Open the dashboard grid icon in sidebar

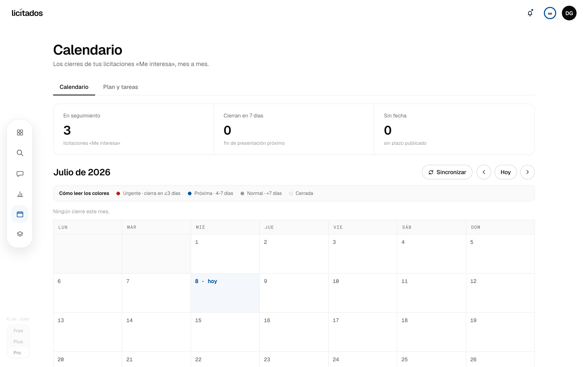(20, 133)
